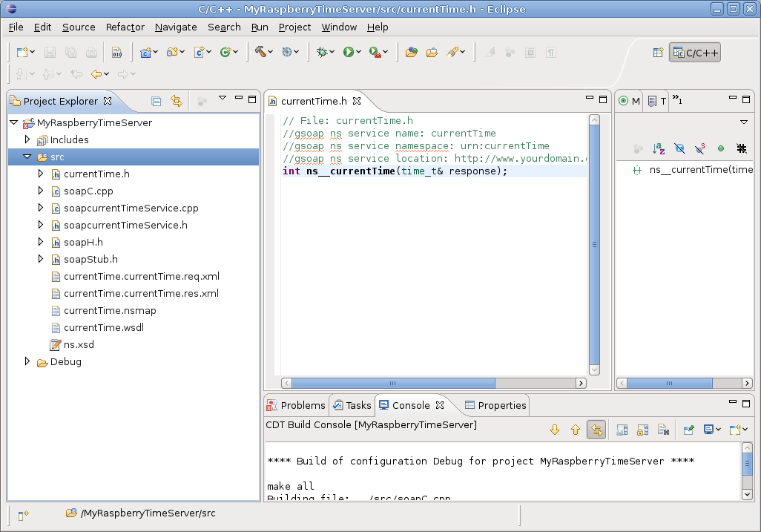Toggle Link with Editor in Project Explorer
The height and width of the screenshot is (532, 761).
coord(177,101)
